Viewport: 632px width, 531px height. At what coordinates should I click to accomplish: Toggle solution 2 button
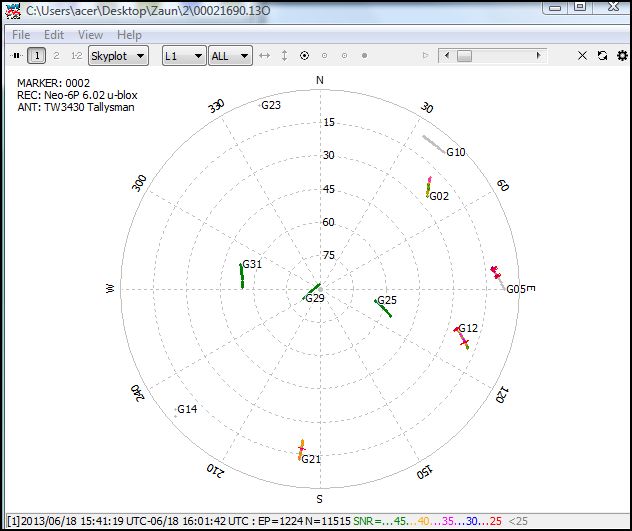[56, 56]
